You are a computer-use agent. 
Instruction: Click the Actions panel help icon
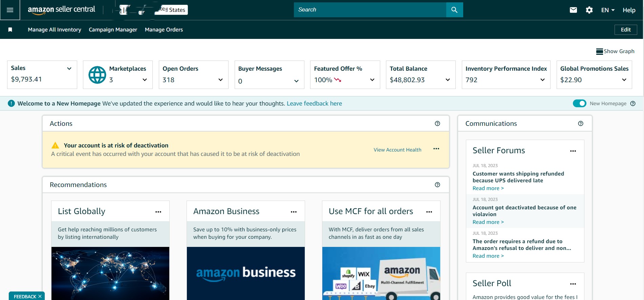[x=437, y=123]
